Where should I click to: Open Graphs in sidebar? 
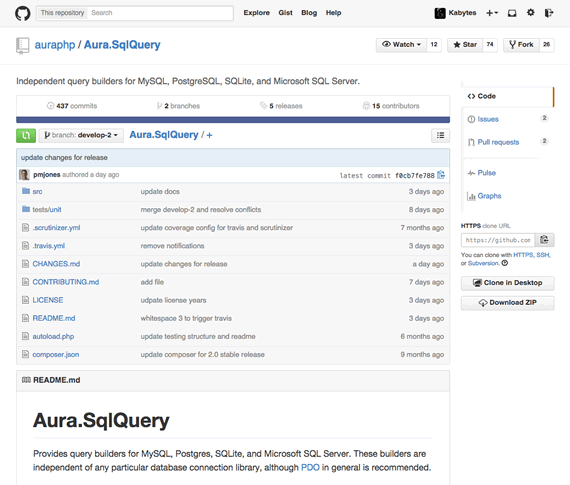tap(484, 196)
